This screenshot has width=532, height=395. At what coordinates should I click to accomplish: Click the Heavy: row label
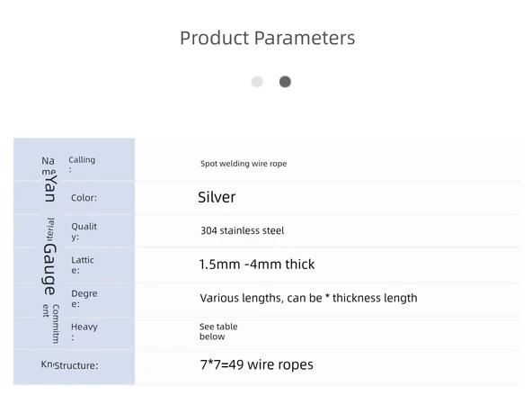[x=84, y=331]
